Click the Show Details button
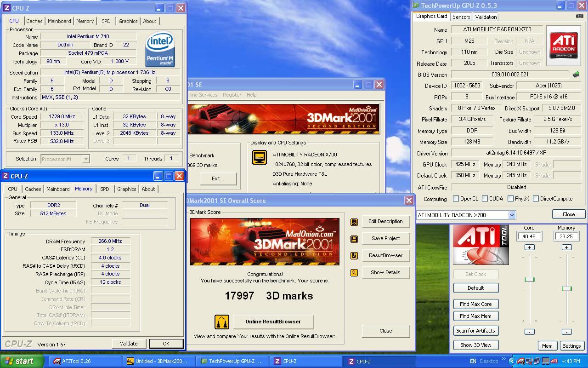Image resolution: width=588 pixels, height=368 pixels. click(x=385, y=272)
